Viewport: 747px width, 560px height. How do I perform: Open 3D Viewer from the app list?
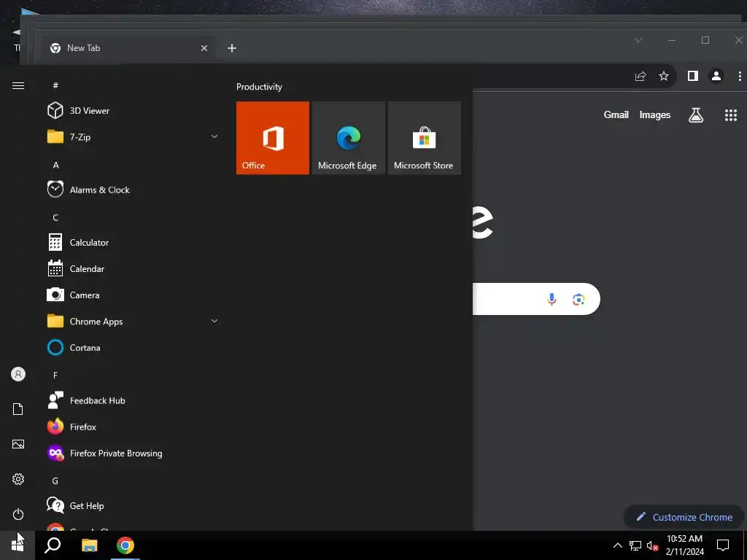(133, 111)
